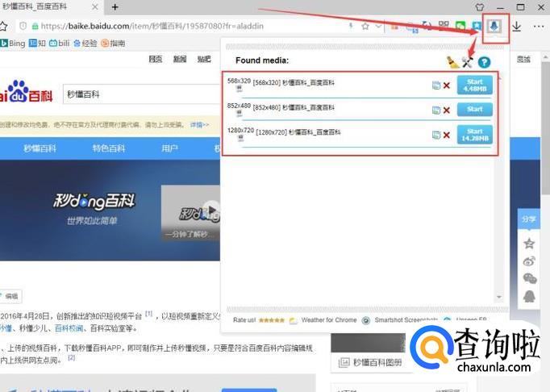The width and height of the screenshot is (550, 392).
Task: Open the 知 bookmark
Action: [38, 44]
